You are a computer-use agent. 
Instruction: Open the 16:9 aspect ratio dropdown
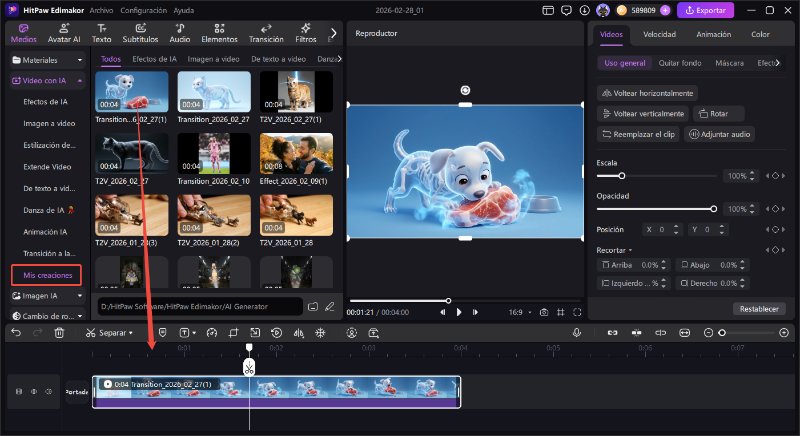pyautogui.click(x=521, y=312)
